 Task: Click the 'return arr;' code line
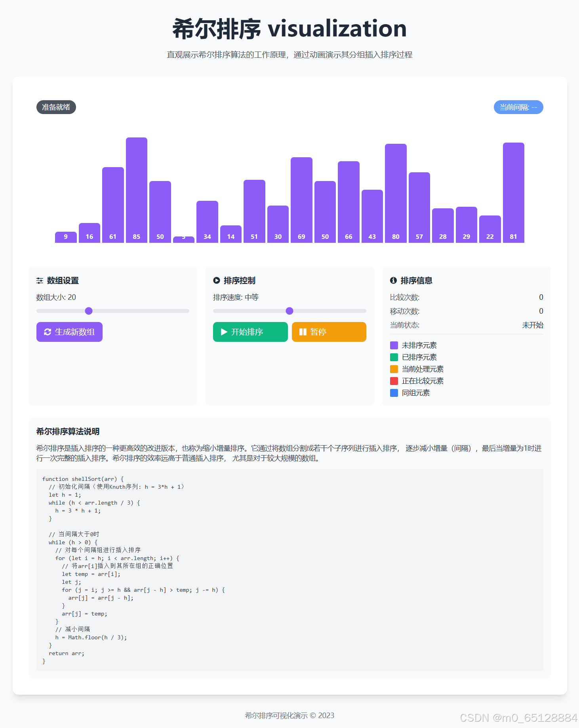coord(67,653)
